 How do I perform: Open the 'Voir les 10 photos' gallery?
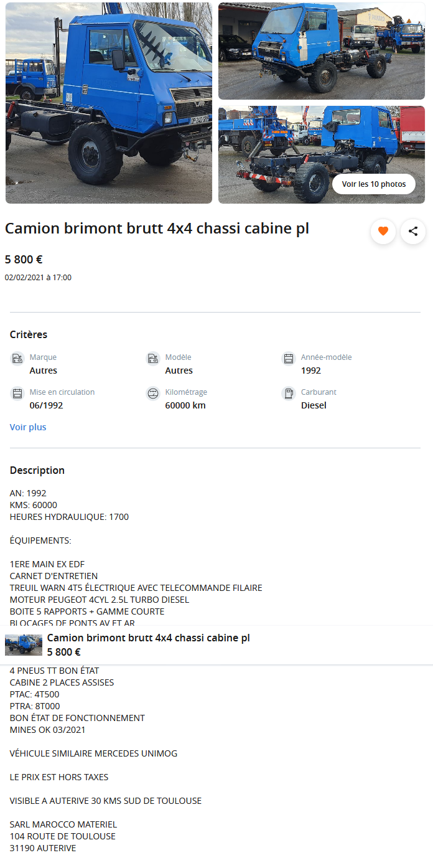pos(374,184)
